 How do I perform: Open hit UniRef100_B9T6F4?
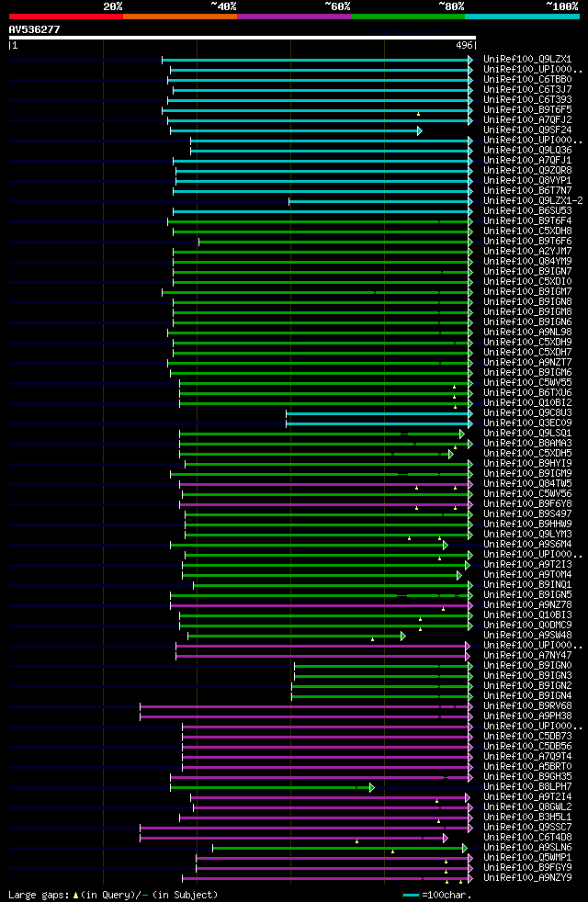click(x=527, y=220)
